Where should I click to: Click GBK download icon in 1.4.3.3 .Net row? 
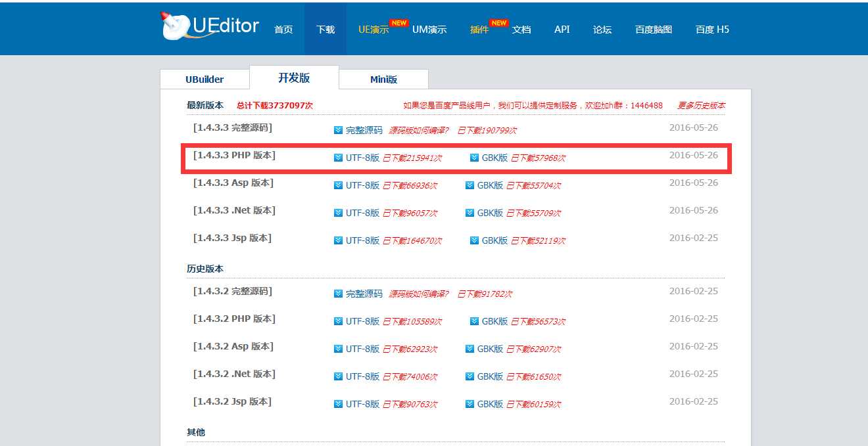(x=470, y=213)
